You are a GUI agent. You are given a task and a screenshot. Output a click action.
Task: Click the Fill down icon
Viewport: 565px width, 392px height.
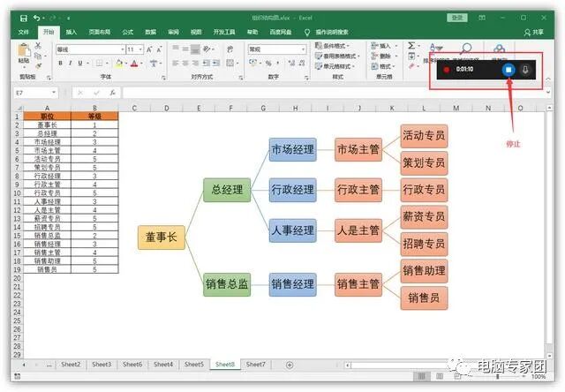click(411, 57)
